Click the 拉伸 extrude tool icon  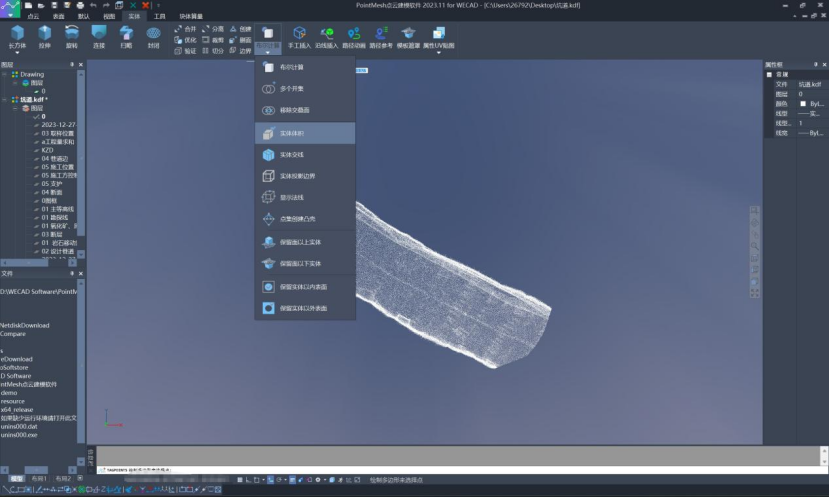(44, 36)
